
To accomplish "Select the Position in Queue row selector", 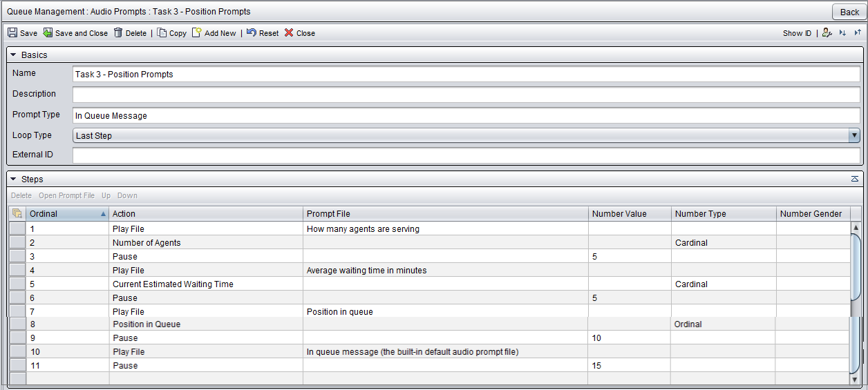I will (x=17, y=324).
